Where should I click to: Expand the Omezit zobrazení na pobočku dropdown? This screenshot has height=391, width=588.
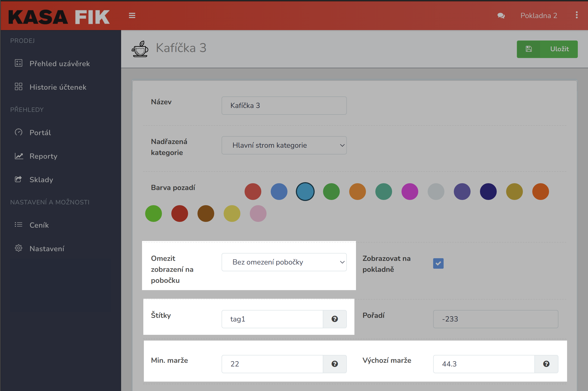284,262
